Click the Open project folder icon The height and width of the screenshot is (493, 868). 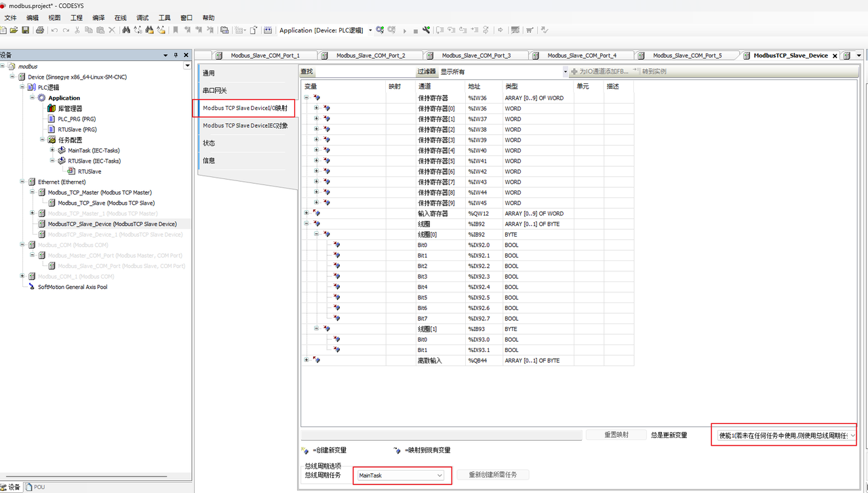click(x=14, y=31)
